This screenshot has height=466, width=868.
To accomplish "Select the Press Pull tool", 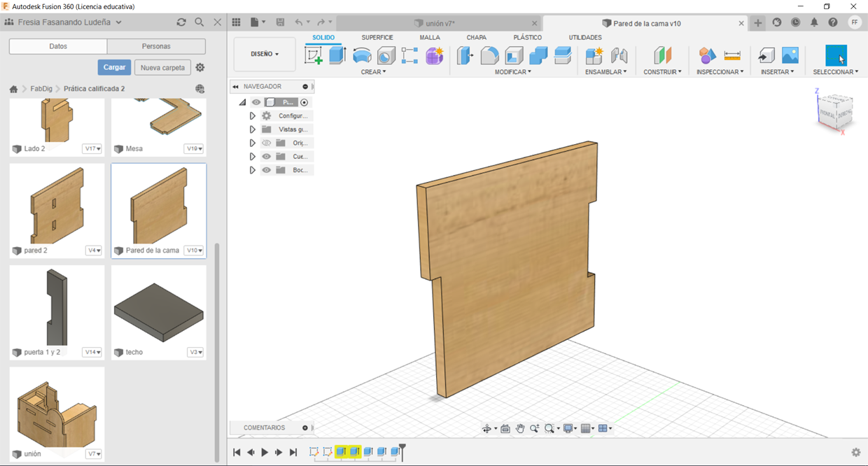I will (465, 55).
